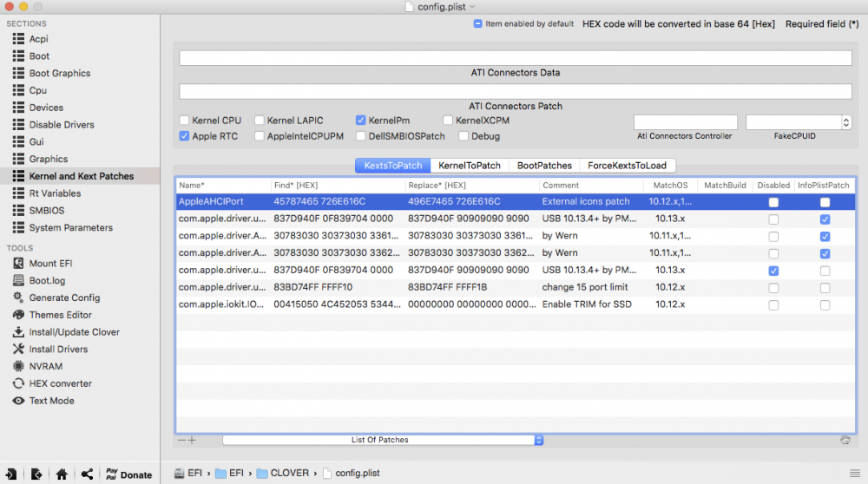Click the MatchOS column header

tap(670, 186)
